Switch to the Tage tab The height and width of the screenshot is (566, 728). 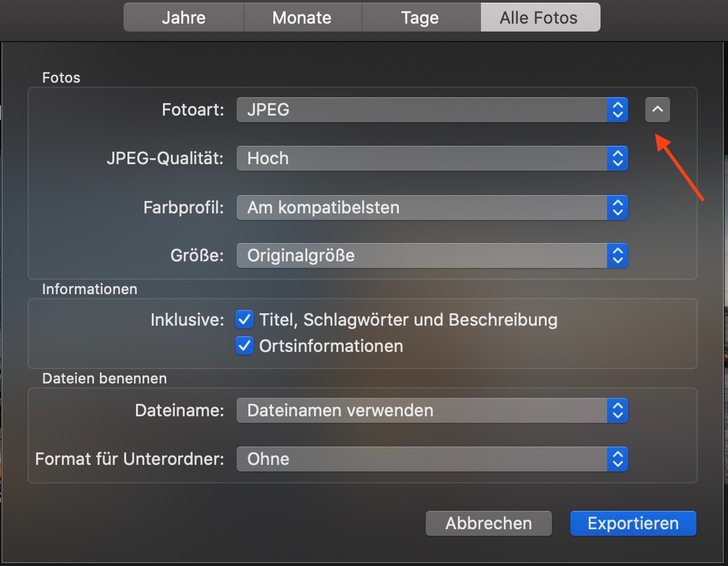pyautogui.click(x=421, y=18)
